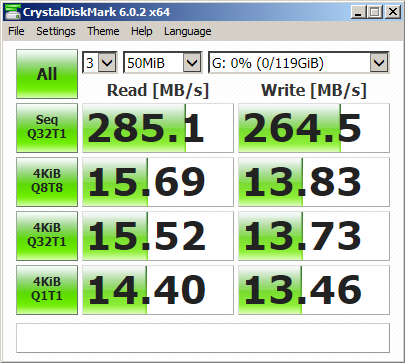Select the Seq read result 285.1
The height and width of the screenshot is (363, 405).
158,128
